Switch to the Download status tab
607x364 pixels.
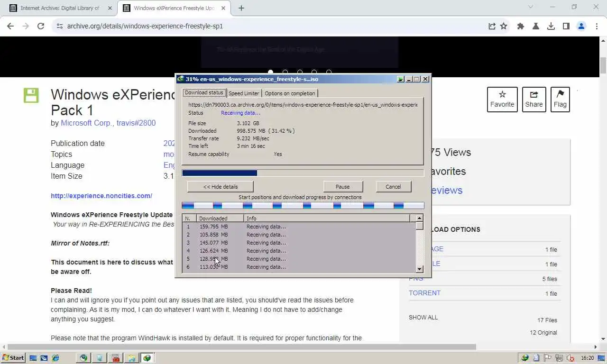pos(204,93)
